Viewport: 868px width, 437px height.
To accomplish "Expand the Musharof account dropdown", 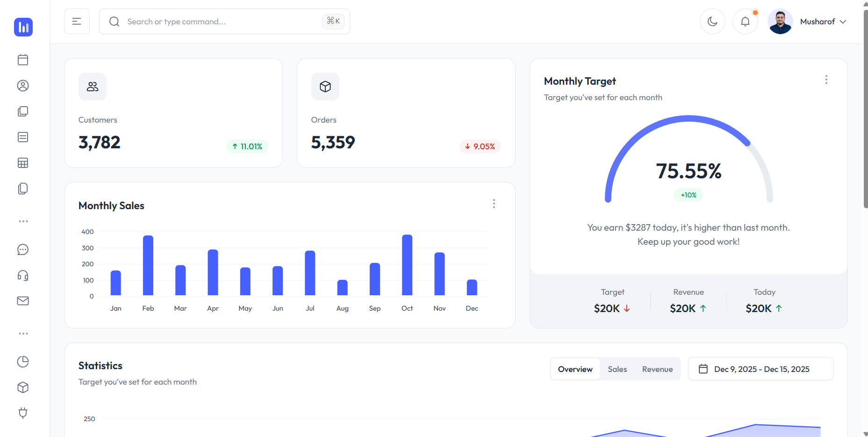I will tap(823, 21).
